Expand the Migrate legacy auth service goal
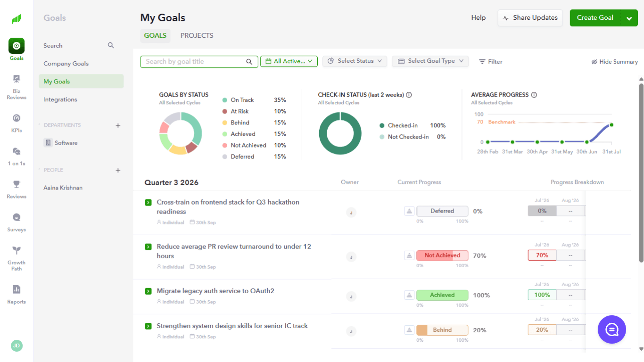Viewport: 644px width, 362px height. click(148, 291)
